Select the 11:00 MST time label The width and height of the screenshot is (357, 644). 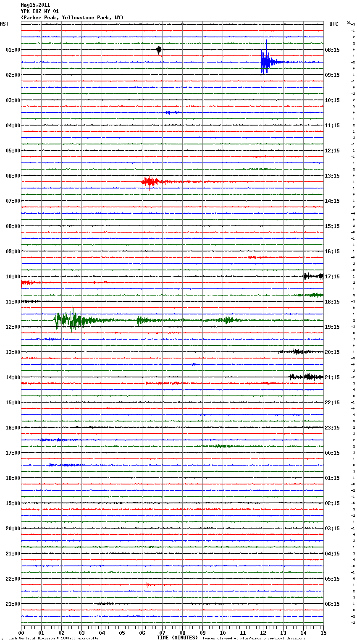(13, 302)
